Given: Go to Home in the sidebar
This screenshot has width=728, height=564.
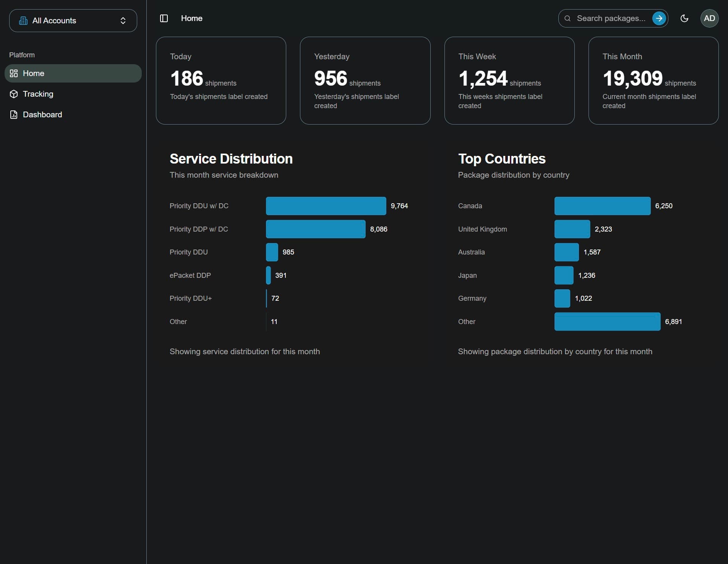Looking at the screenshot, I should [73, 73].
